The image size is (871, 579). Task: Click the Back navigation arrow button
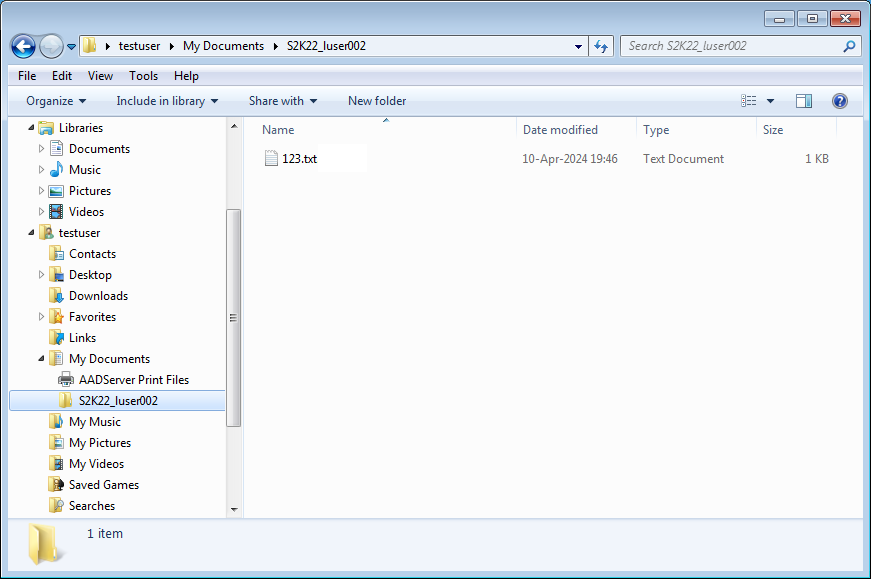pos(24,46)
